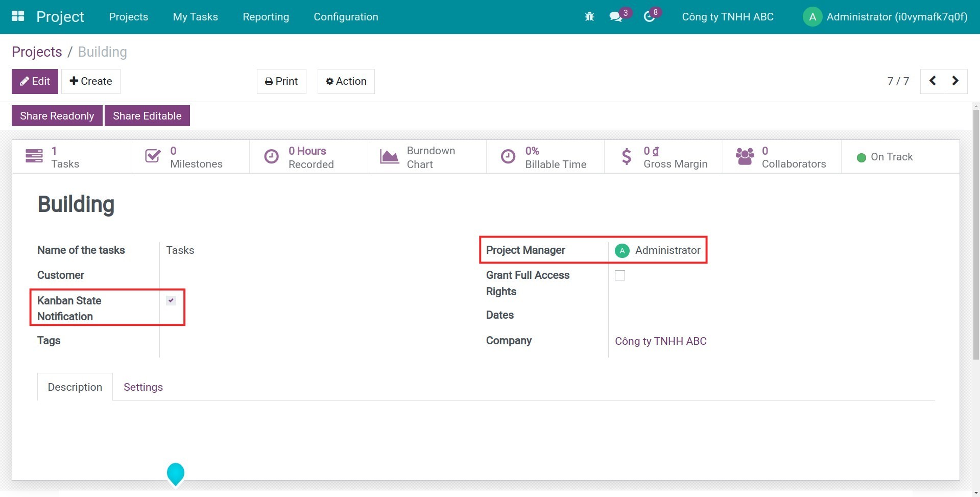
Task: Click the Gross Margin dollar icon
Action: pyautogui.click(x=626, y=156)
